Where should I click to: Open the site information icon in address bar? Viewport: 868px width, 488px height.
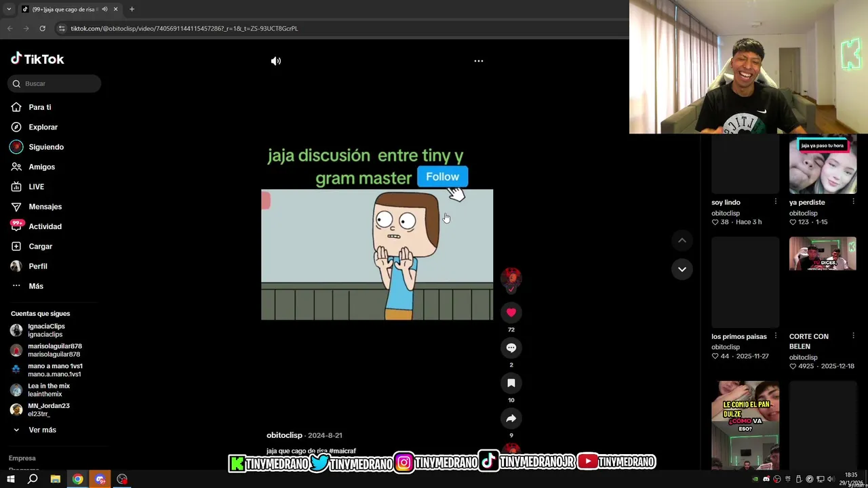(x=62, y=28)
